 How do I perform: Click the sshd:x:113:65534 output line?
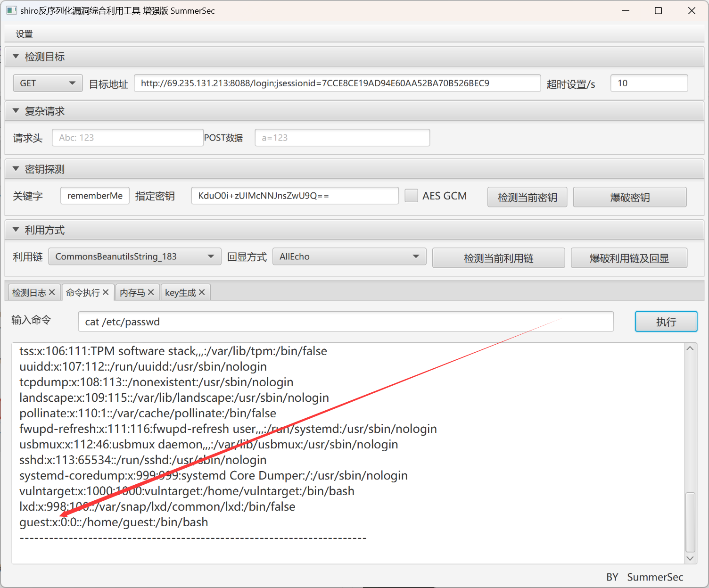143,460
